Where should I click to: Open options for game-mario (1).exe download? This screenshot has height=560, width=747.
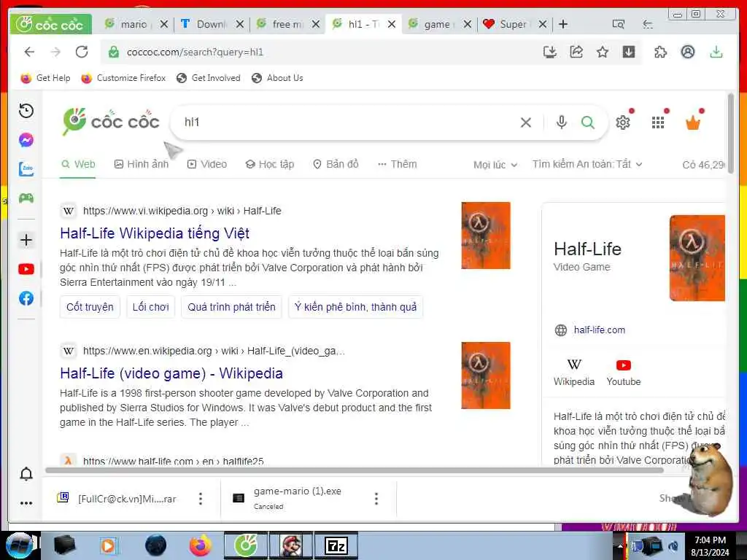click(376, 499)
